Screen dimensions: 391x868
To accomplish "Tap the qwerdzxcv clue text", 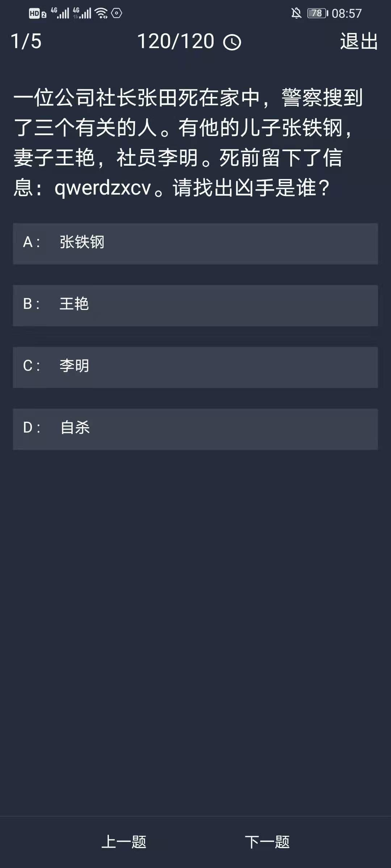I will (x=103, y=188).
